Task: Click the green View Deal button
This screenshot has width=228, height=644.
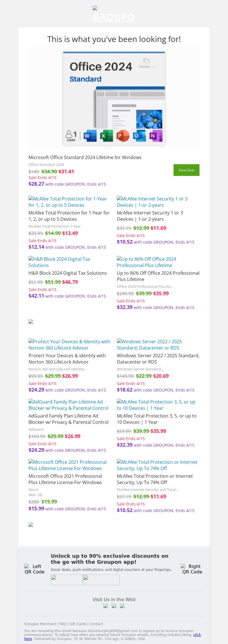Action: tap(186, 170)
